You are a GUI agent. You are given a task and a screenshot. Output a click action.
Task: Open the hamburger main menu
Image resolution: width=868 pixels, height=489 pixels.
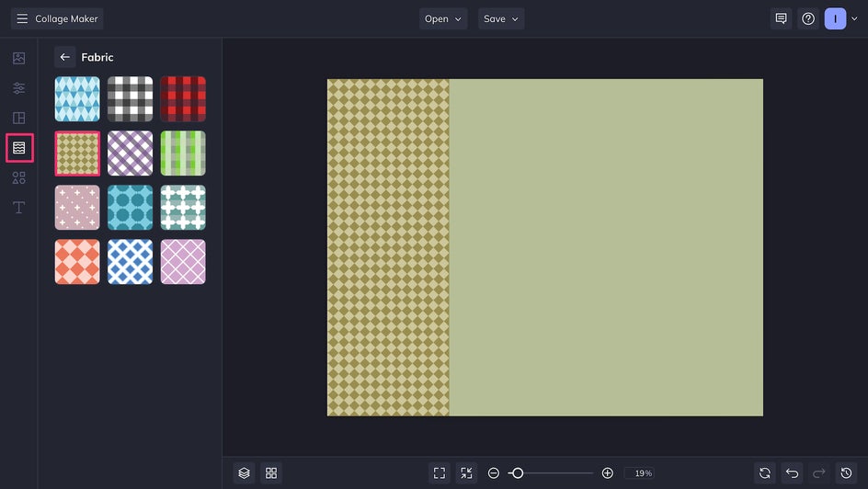click(x=22, y=18)
